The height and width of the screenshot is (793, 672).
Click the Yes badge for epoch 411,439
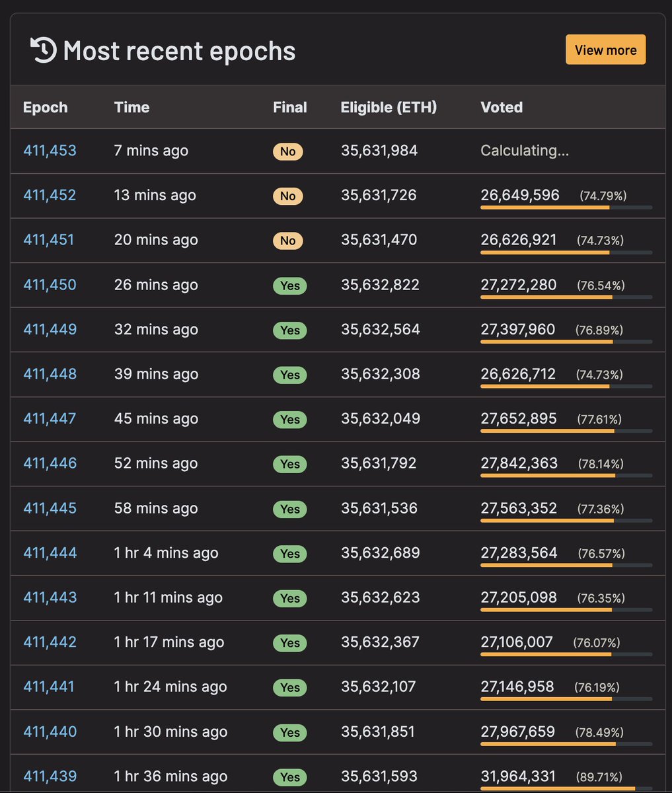tap(290, 777)
